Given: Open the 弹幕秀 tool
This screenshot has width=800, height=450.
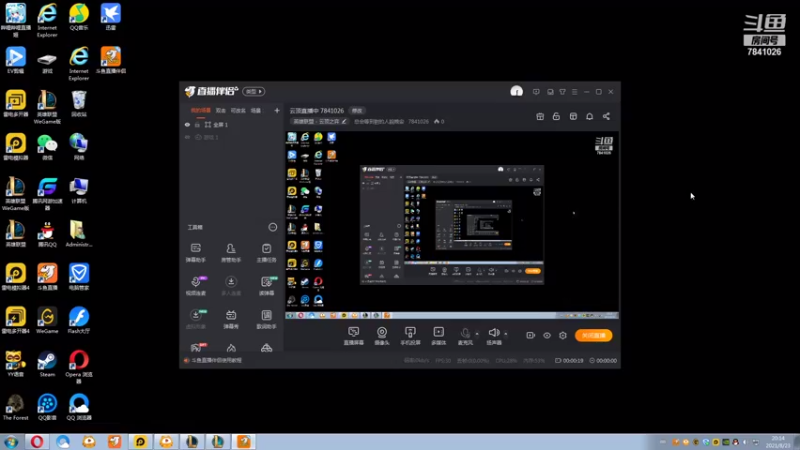Looking at the screenshot, I should pyautogui.click(x=231, y=319).
